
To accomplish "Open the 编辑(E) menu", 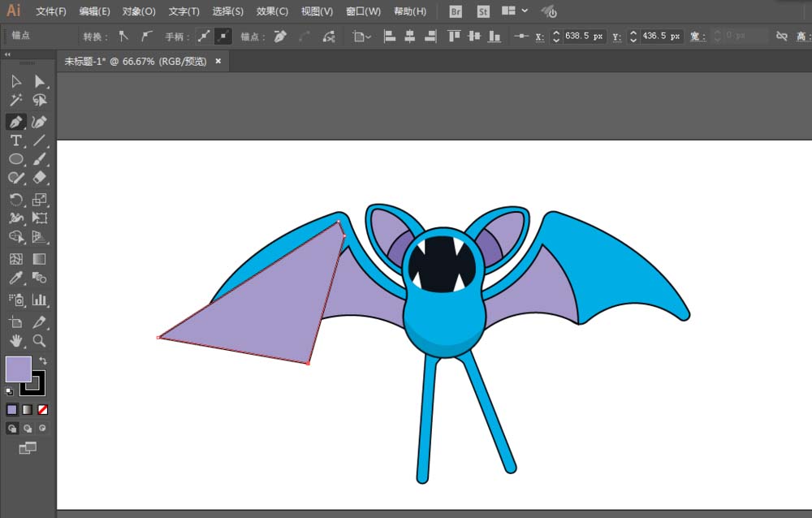I will coord(94,11).
